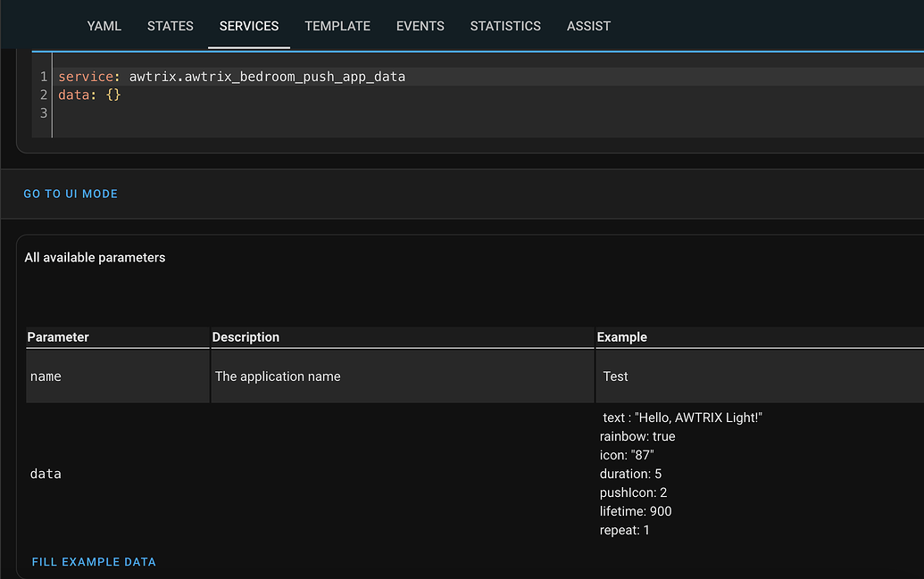Open the ASSIST tab
The image size is (924, 579).
pos(588,26)
